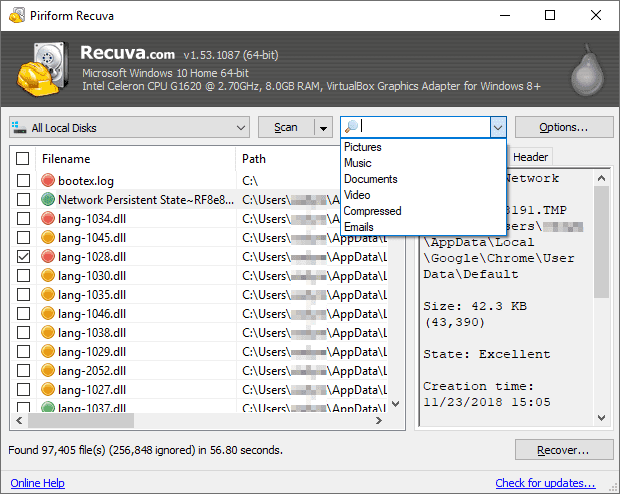The height and width of the screenshot is (494, 620).
Task: Choose Pictures from the filter list
Action: [423, 147]
